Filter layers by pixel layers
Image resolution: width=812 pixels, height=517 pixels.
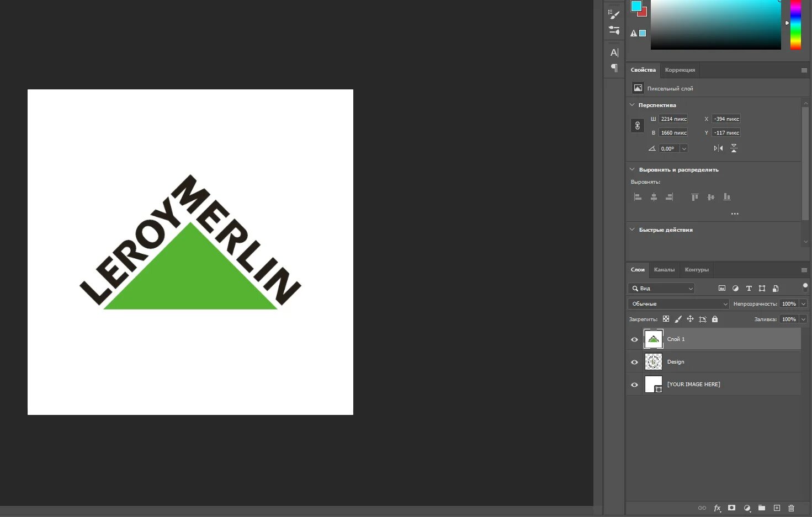click(x=721, y=288)
